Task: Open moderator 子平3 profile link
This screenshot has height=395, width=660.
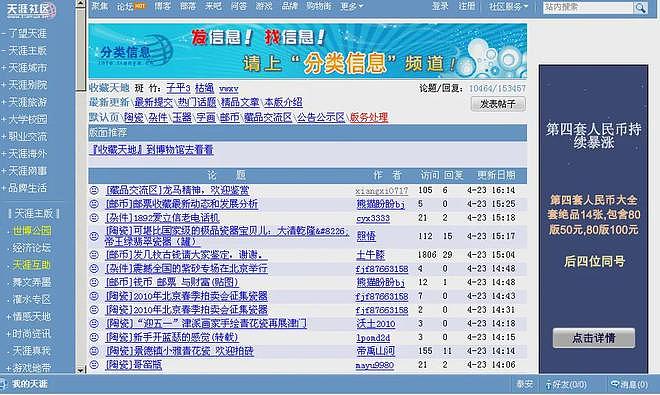Action: point(178,88)
